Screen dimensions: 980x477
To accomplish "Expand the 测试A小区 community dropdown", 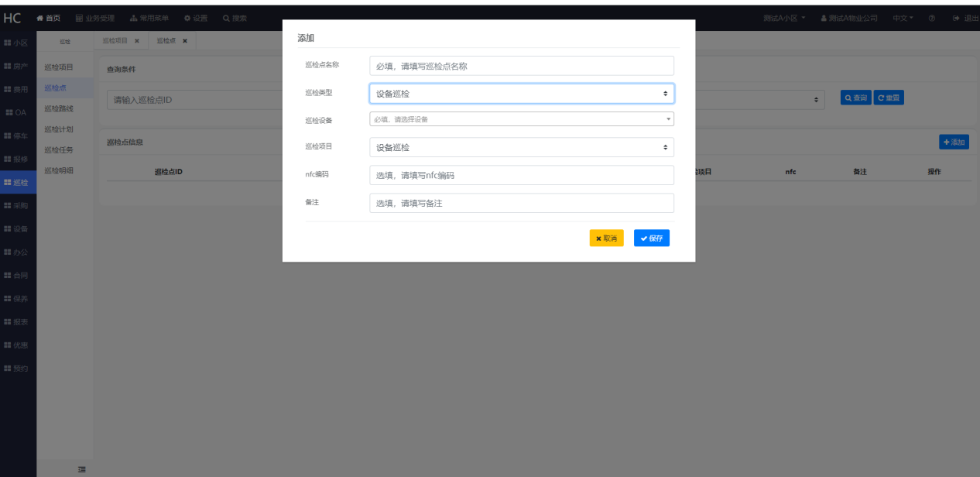I will tap(784, 18).
